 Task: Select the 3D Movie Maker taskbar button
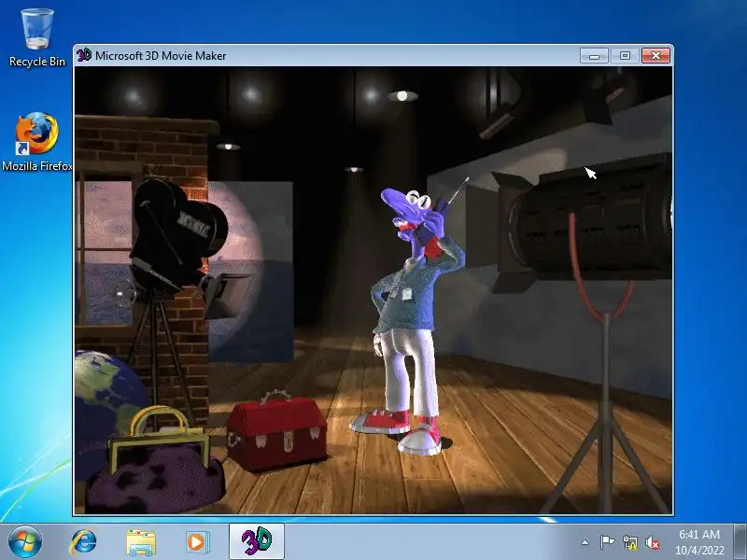(x=257, y=541)
